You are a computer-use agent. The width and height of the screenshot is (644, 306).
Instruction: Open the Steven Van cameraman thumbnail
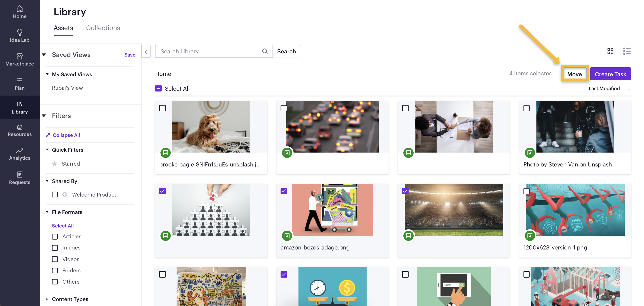point(575,127)
